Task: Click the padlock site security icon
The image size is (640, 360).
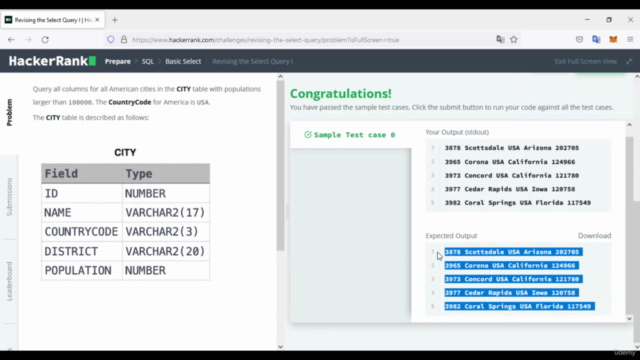Action: [124, 40]
